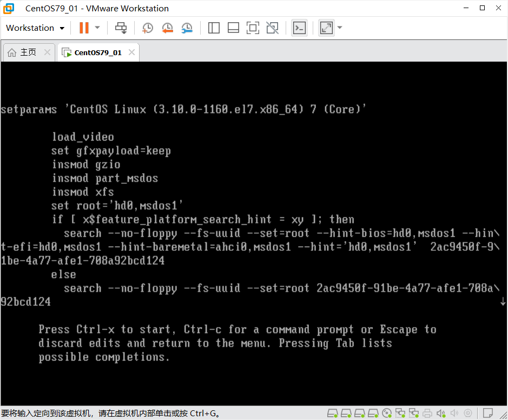
Task: Enter full screen mode
Action: point(253,28)
